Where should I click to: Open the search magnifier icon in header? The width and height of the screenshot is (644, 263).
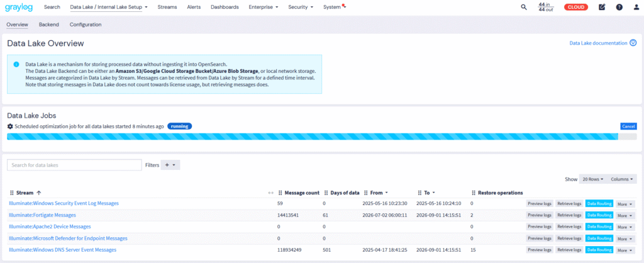[x=524, y=7]
